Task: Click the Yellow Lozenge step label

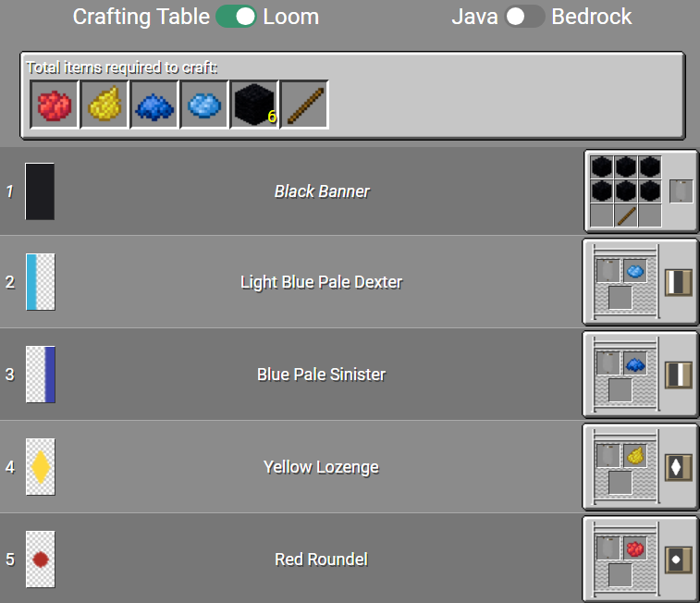Action: pyautogui.click(x=321, y=467)
